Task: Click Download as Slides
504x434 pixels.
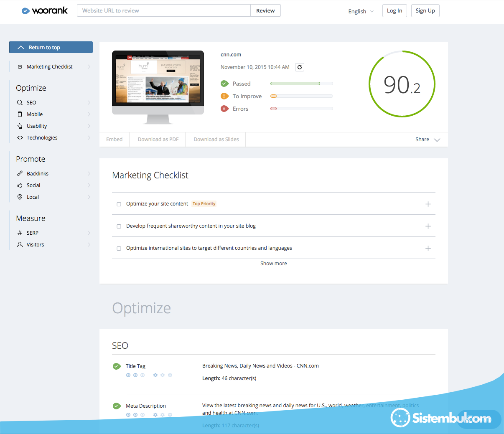Action: tap(216, 140)
